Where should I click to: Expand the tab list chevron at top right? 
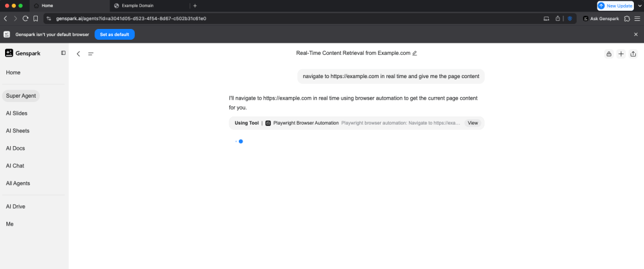[x=640, y=6]
